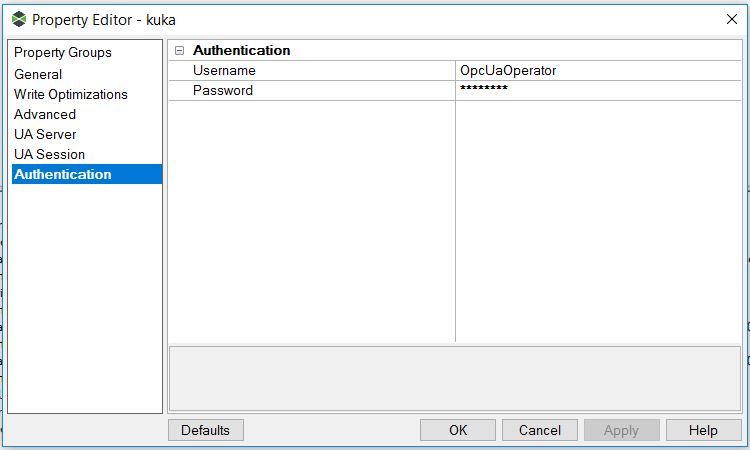Select the Advanced property group

[45, 115]
